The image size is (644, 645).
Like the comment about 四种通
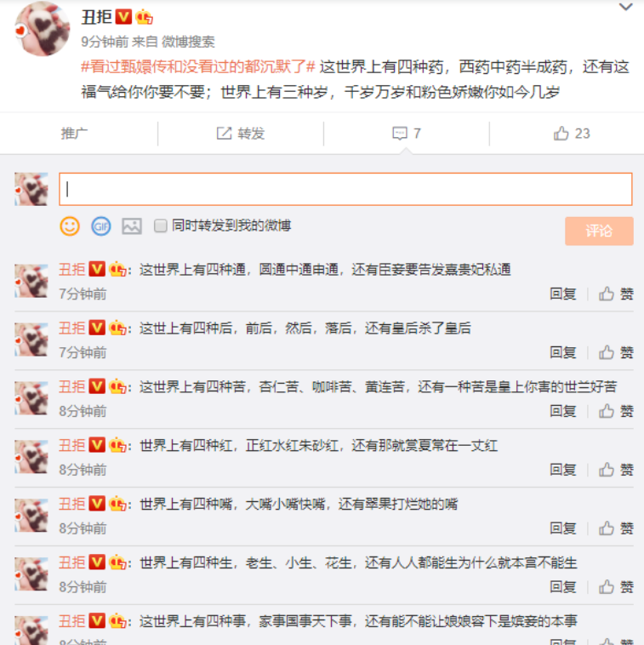(616, 294)
